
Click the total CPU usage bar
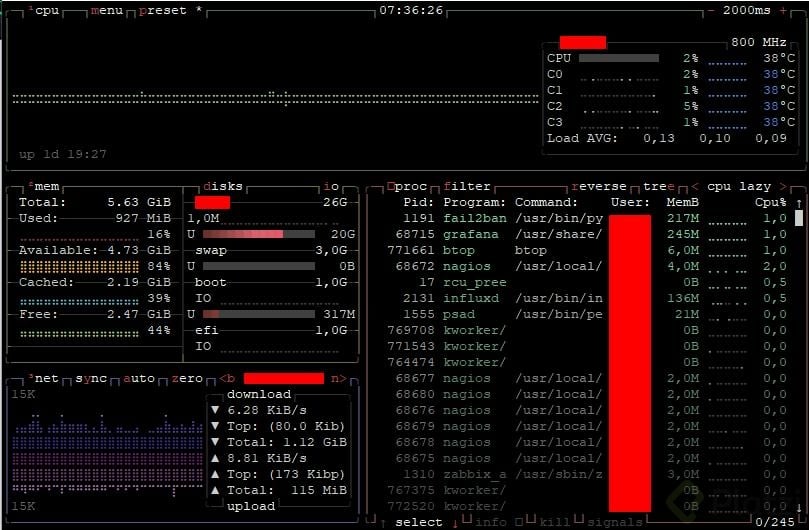click(x=619, y=58)
